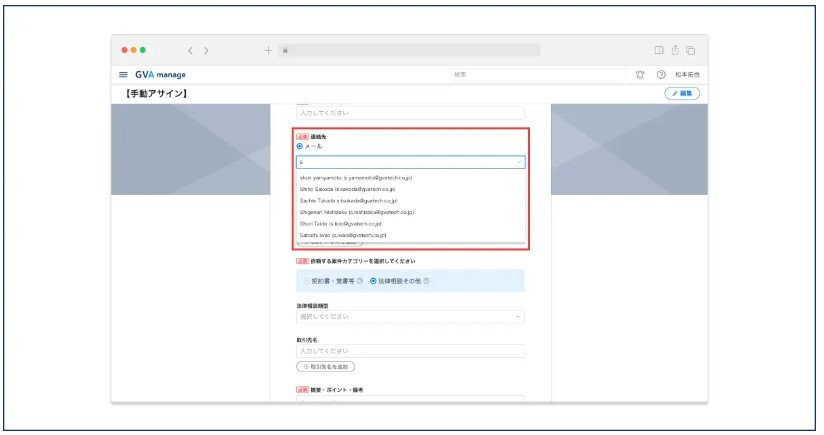Image resolution: width=824 pixels, height=435 pixels.
Task: Click the GVA manage logo
Action: (x=160, y=75)
